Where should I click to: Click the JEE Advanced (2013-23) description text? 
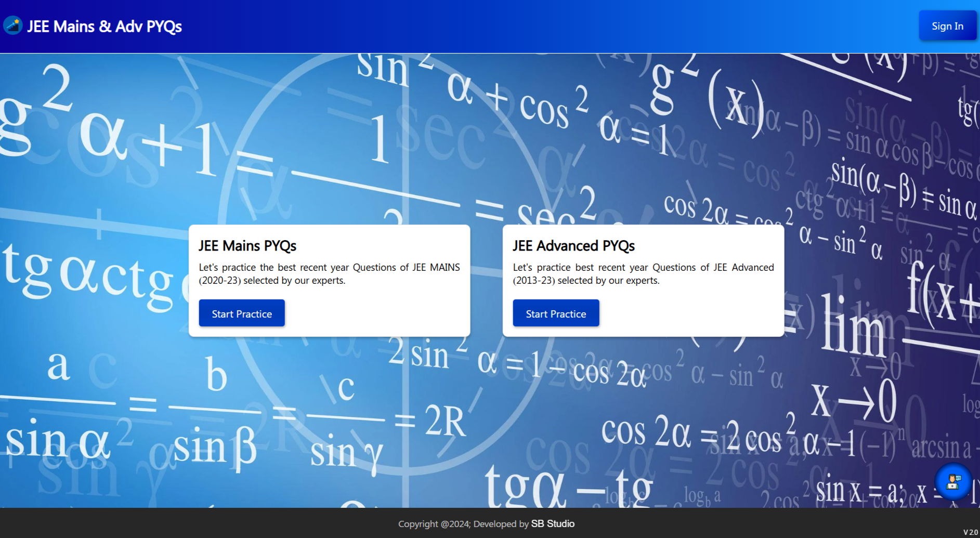643,273
